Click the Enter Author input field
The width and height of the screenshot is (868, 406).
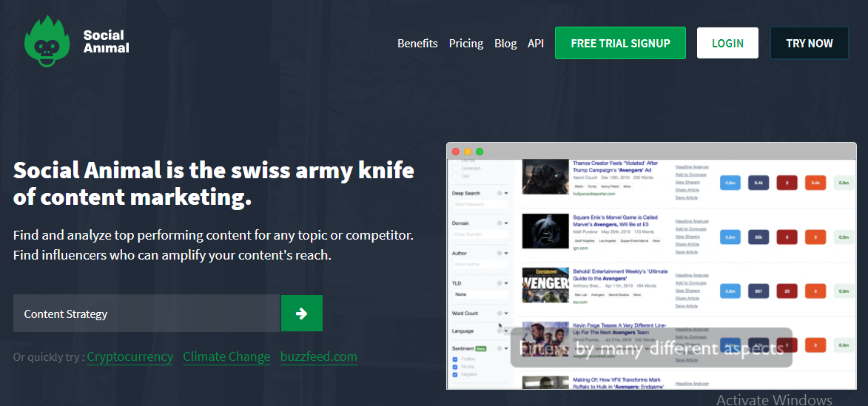(480, 264)
